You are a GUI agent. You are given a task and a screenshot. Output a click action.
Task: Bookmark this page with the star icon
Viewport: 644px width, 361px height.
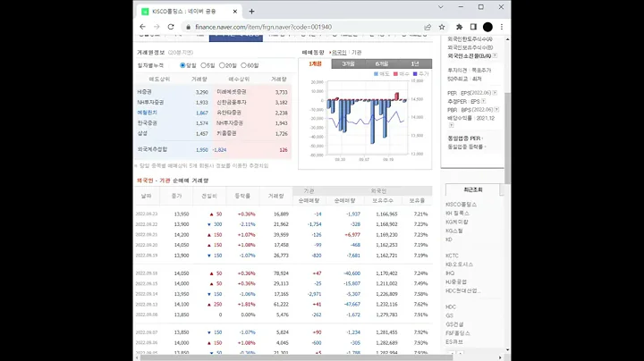(442, 27)
